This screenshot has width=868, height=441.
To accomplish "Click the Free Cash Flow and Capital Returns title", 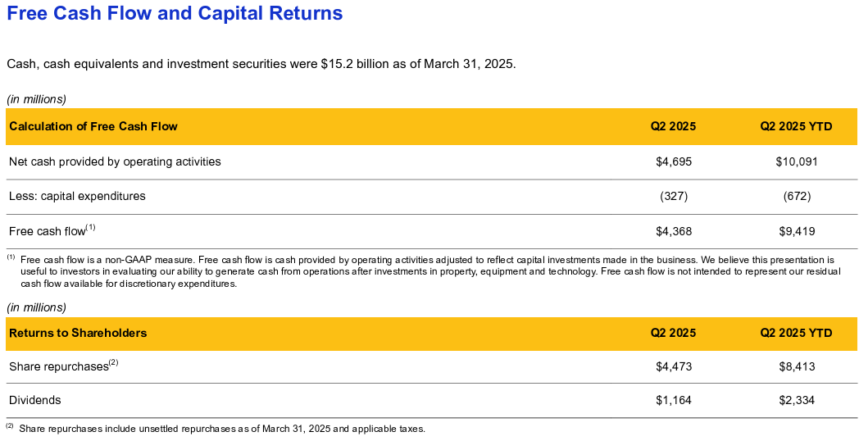I will coord(175,13).
